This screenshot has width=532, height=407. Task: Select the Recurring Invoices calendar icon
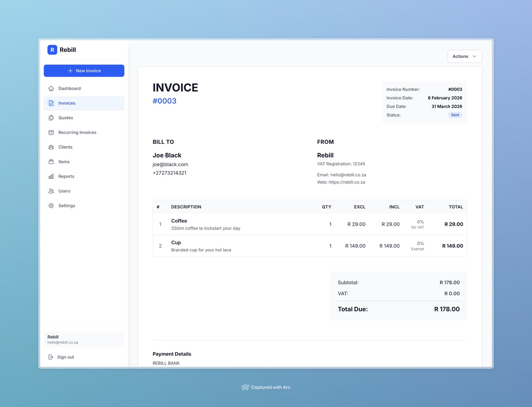[51, 132]
